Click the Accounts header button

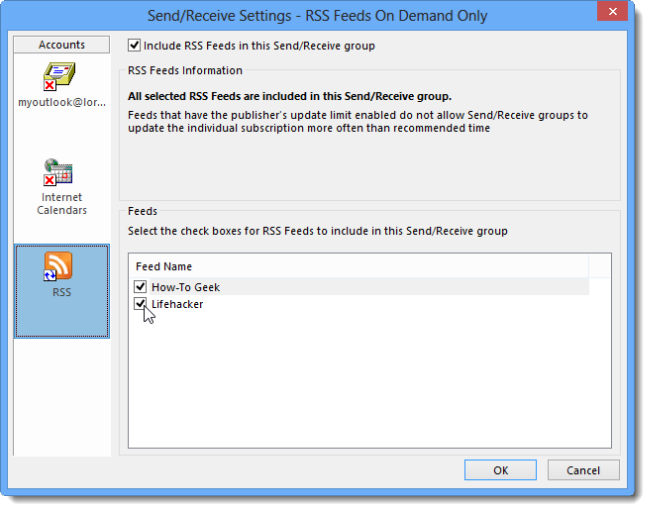62,45
